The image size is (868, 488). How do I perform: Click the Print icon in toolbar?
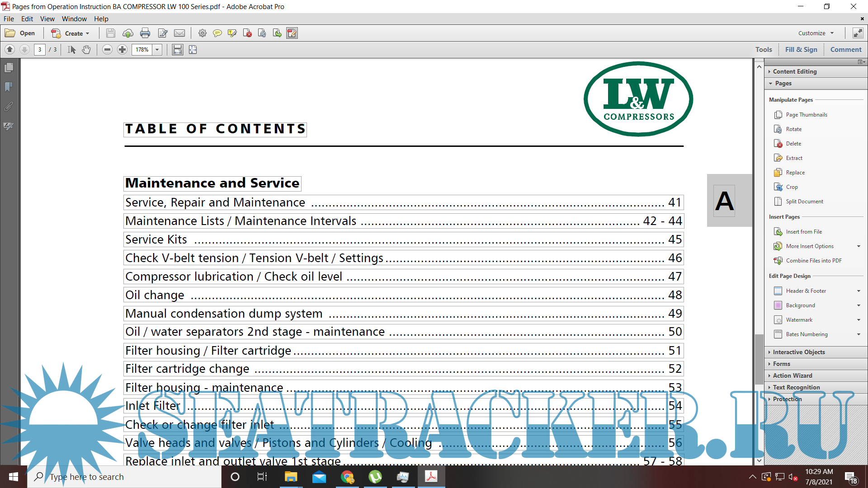click(145, 33)
